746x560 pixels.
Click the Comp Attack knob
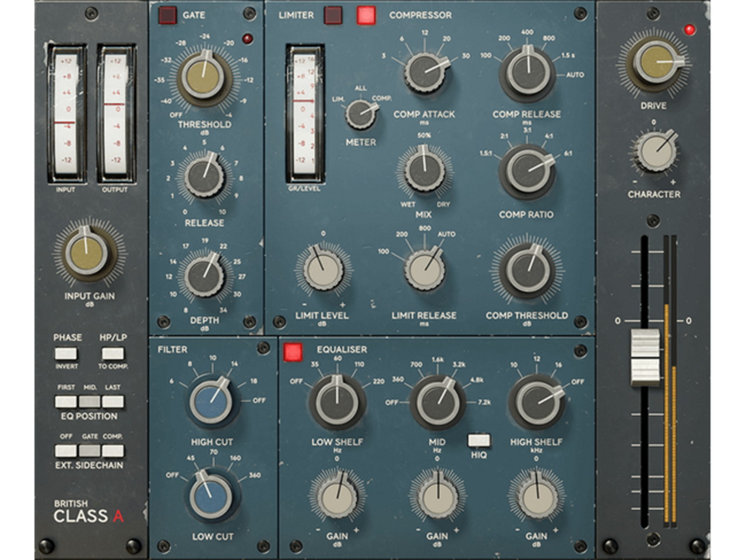(425, 71)
